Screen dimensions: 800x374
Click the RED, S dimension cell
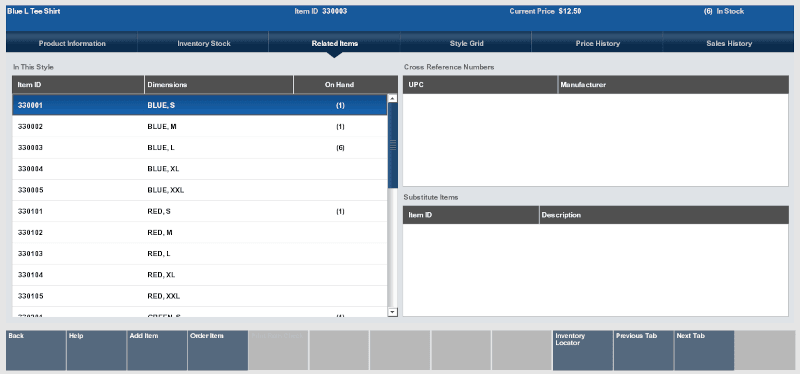(159, 211)
